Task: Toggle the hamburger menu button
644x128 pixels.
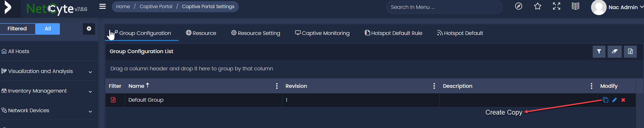Action: pos(103,6)
